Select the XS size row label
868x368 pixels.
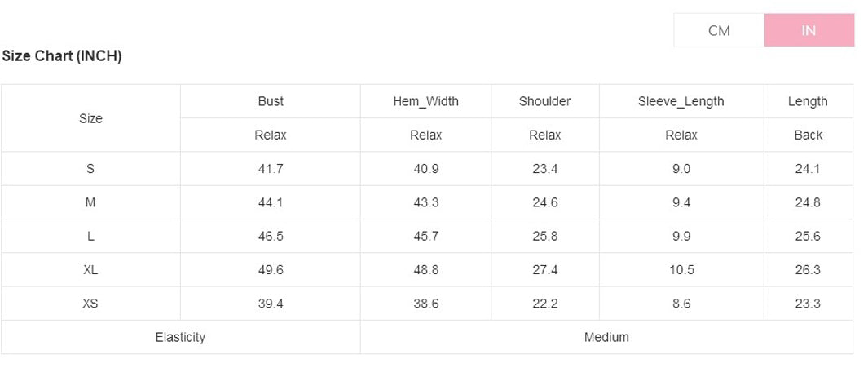(90, 304)
